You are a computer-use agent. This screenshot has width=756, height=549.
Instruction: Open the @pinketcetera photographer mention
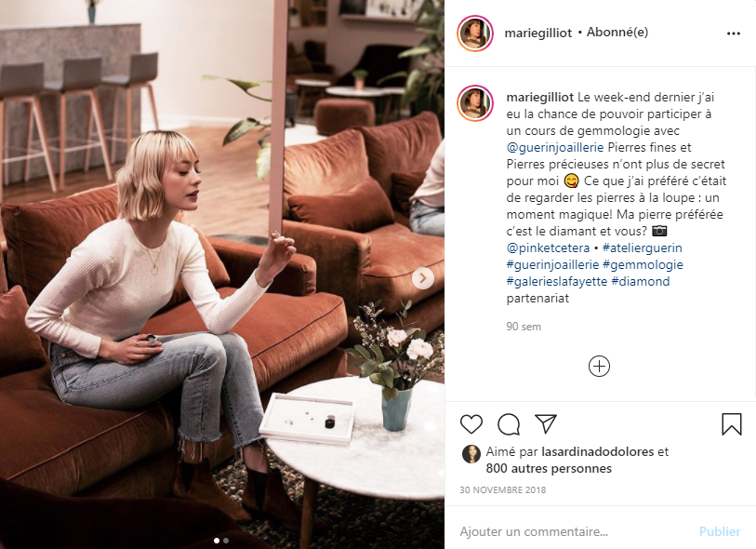(x=548, y=248)
